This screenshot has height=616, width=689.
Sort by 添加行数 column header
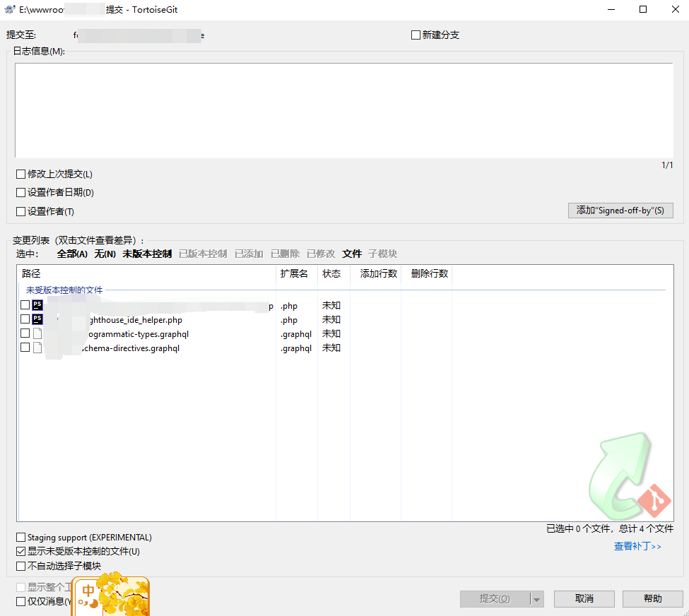click(x=375, y=273)
